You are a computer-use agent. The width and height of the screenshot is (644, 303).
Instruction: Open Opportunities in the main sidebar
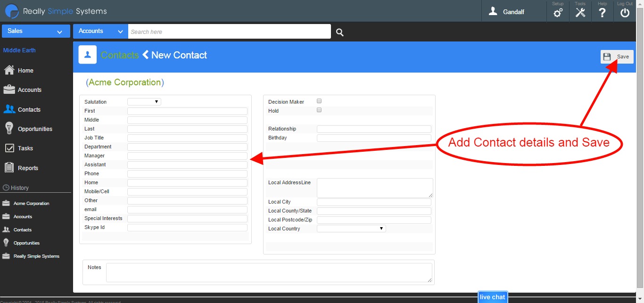point(28,129)
